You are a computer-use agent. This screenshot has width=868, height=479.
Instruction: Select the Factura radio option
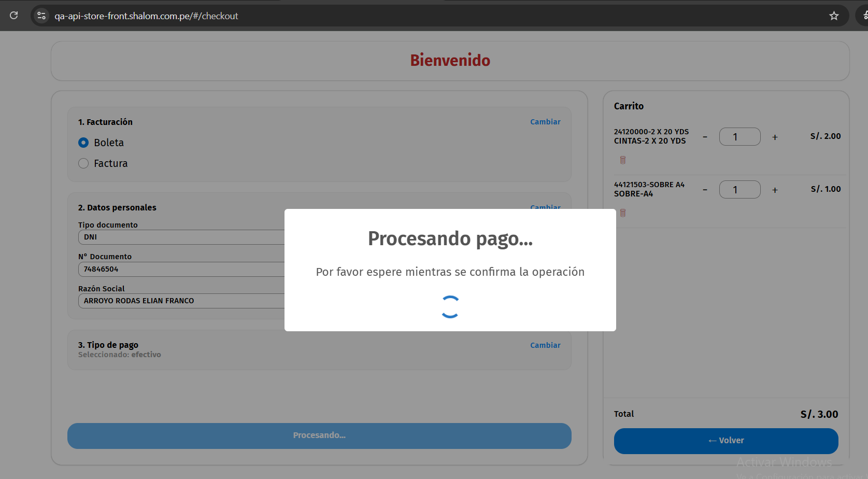coord(83,163)
